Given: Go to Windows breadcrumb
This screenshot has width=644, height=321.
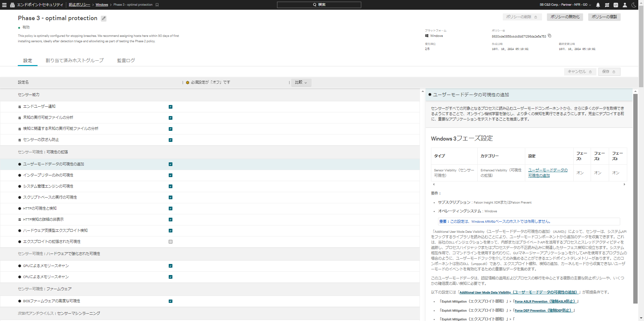Looking at the screenshot, I should coord(102,5).
